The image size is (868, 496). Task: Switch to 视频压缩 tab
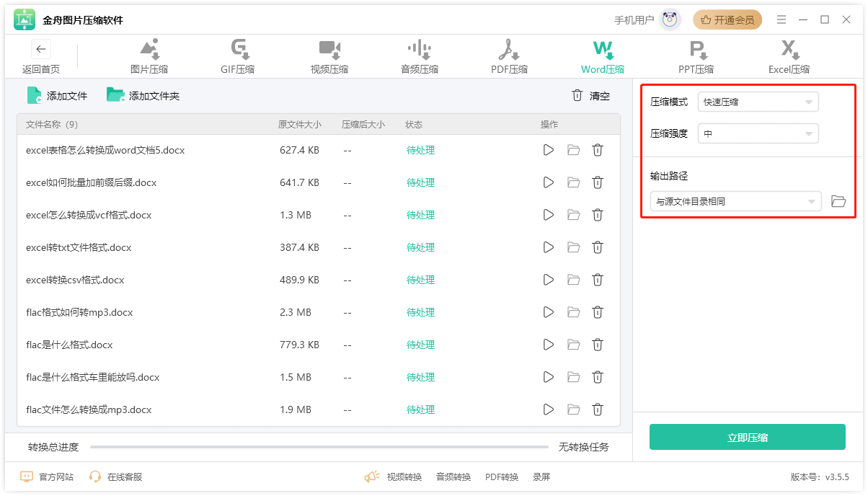coord(329,57)
